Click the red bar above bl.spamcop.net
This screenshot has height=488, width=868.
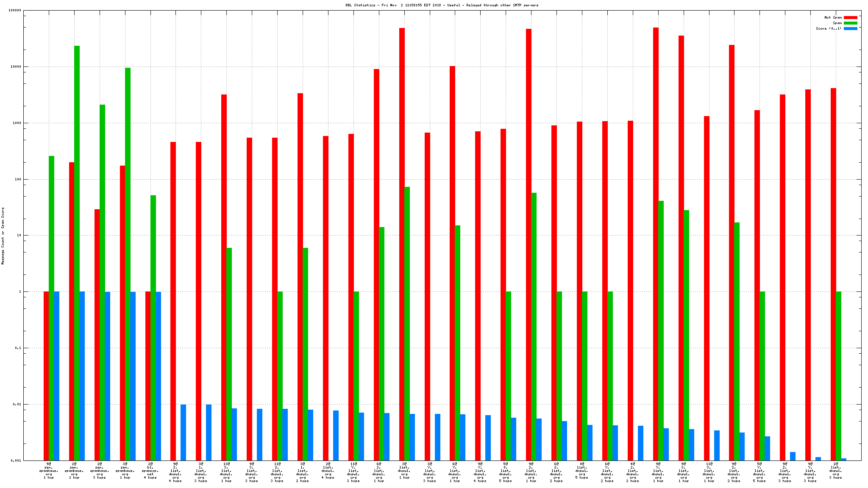[148, 373]
